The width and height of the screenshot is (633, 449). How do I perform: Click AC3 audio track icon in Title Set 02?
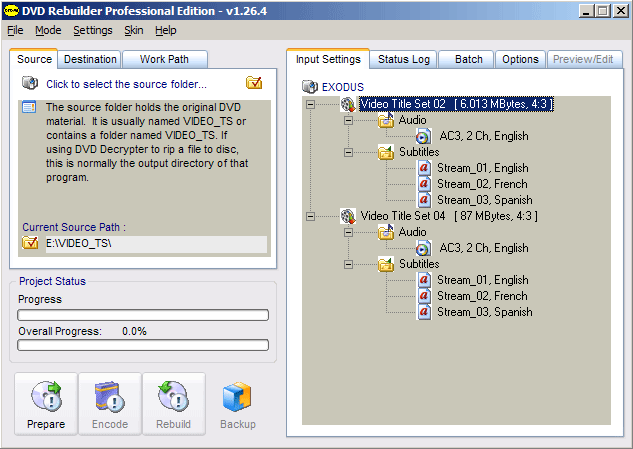[x=423, y=136]
